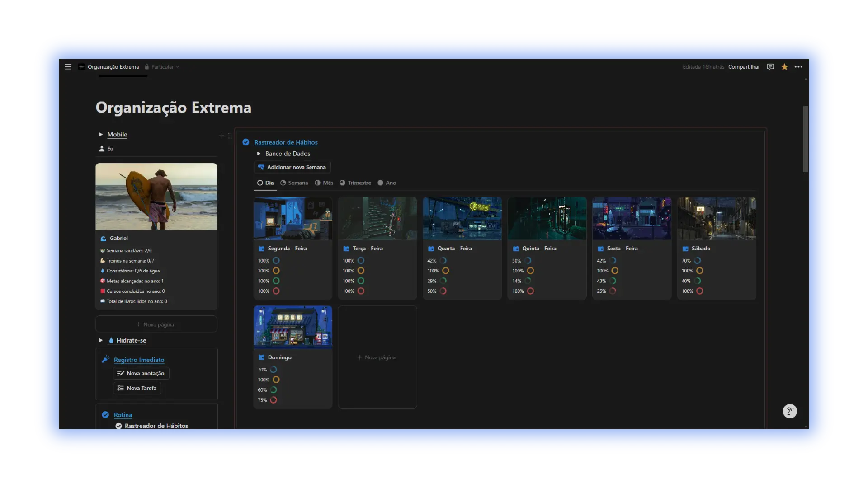Expand the Hidrate-se toggle arrow
Screen dimensions: 868x488
point(101,340)
